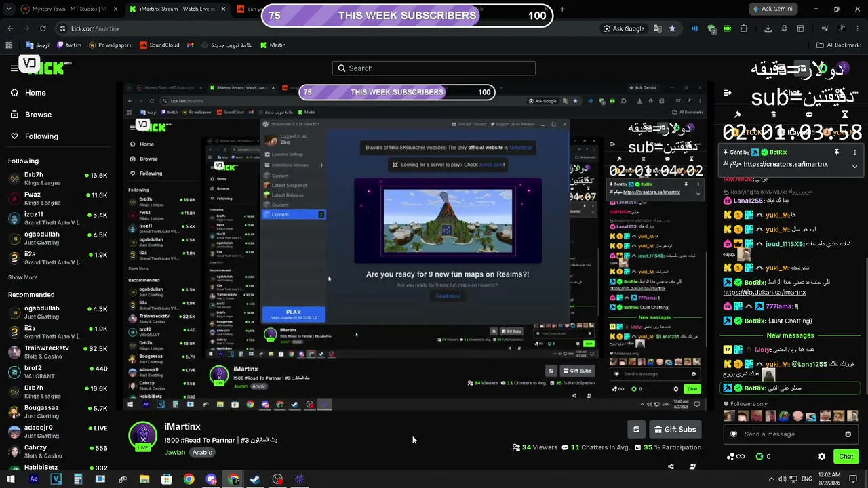Jump to New messages in chat
Screen dimensions: 868x488
click(x=790, y=335)
